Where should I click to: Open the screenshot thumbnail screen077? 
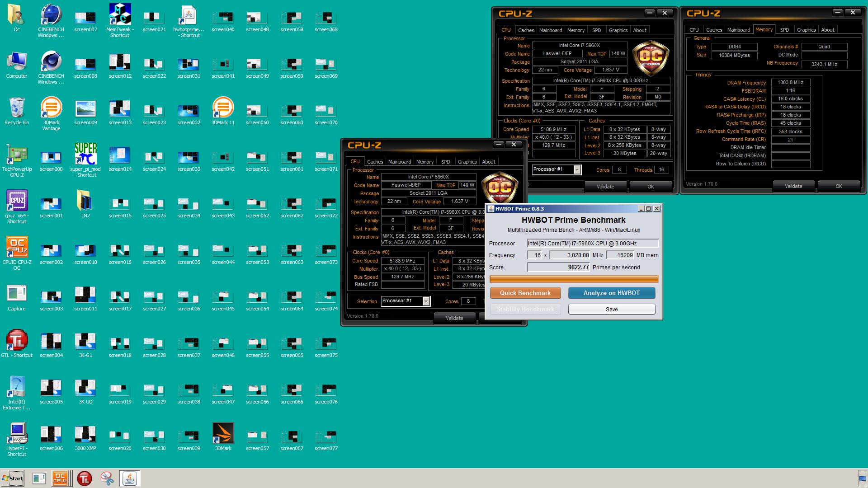pos(326,439)
